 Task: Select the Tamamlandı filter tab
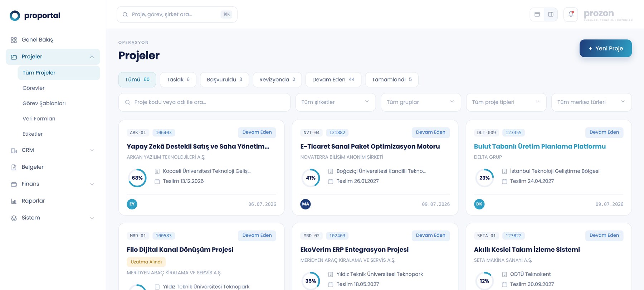pos(392,79)
